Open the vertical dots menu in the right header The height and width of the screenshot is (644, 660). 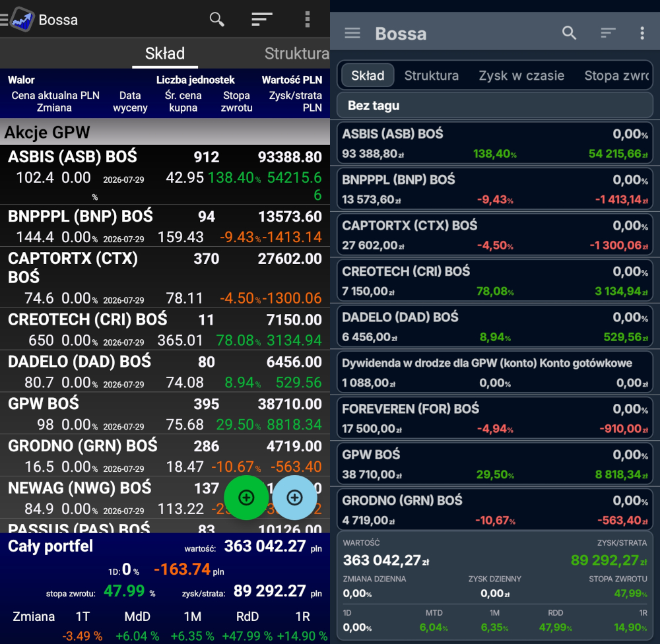point(642,33)
